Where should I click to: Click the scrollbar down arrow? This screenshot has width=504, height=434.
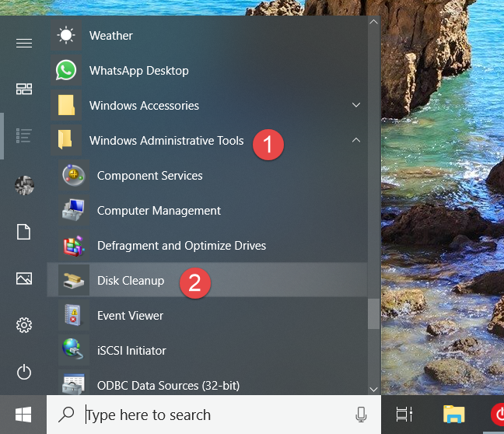pos(373,390)
